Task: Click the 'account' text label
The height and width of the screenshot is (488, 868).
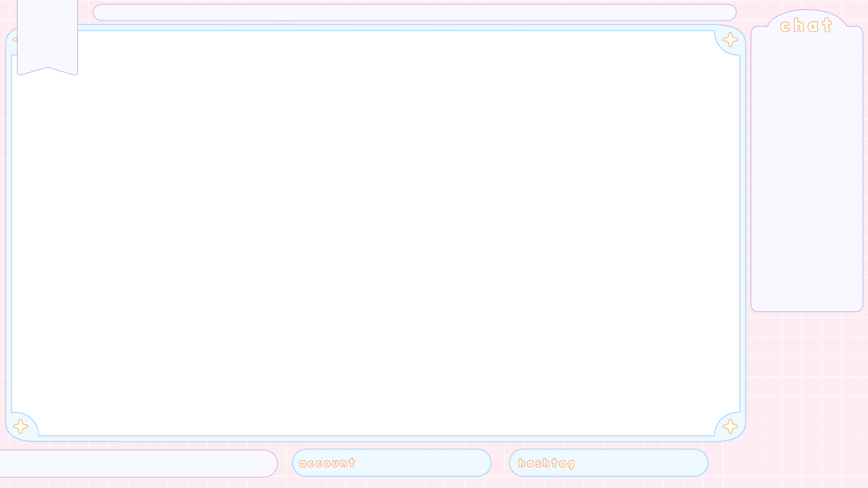Action: coord(327,463)
